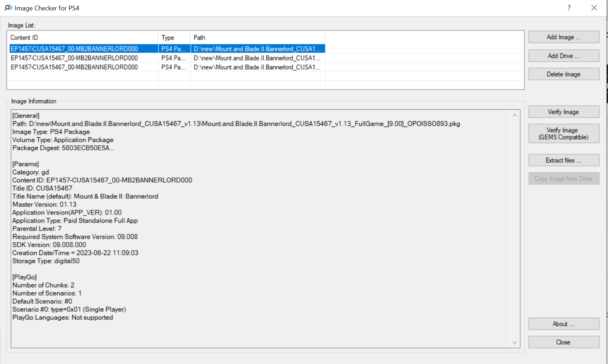Click the [PlayGo] section header
This screenshot has height=364, width=608.
pyautogui.click(x=25, y=277)
